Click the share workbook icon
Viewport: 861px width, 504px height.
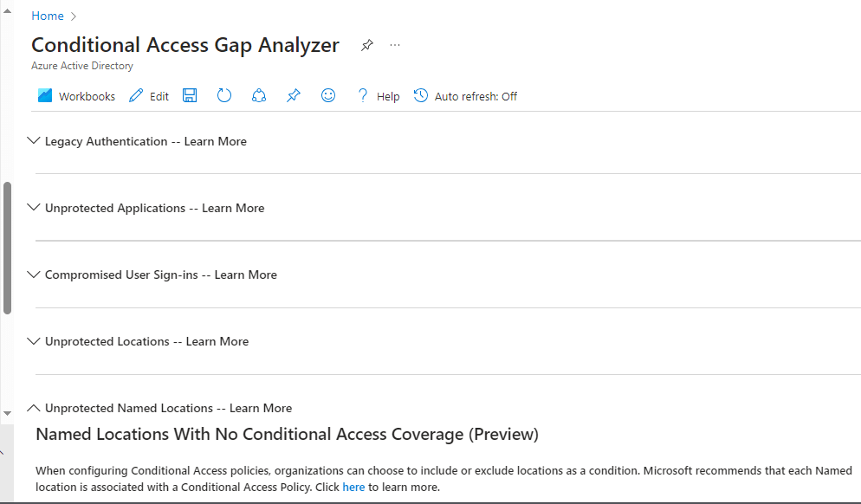258,96
